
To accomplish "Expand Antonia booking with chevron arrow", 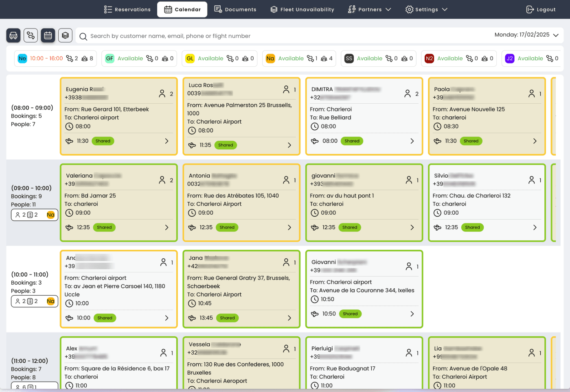I will 289,227.
